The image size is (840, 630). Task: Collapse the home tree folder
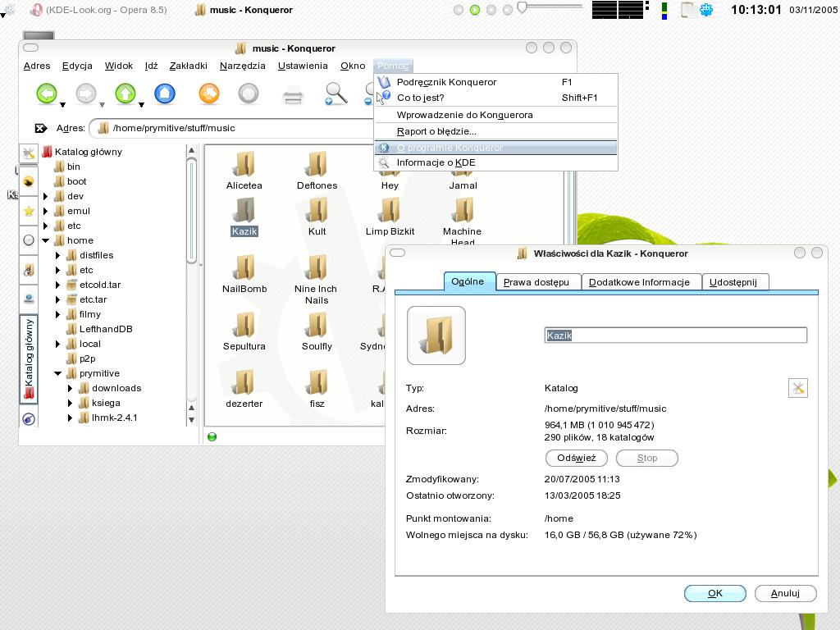(x=46, y=240)
